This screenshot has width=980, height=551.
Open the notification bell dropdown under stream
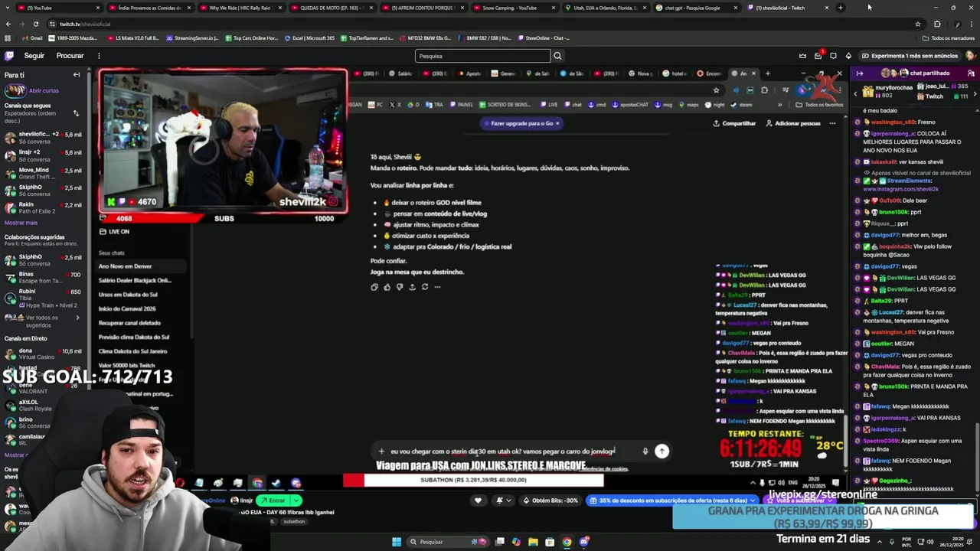click(x=502, y=500)
